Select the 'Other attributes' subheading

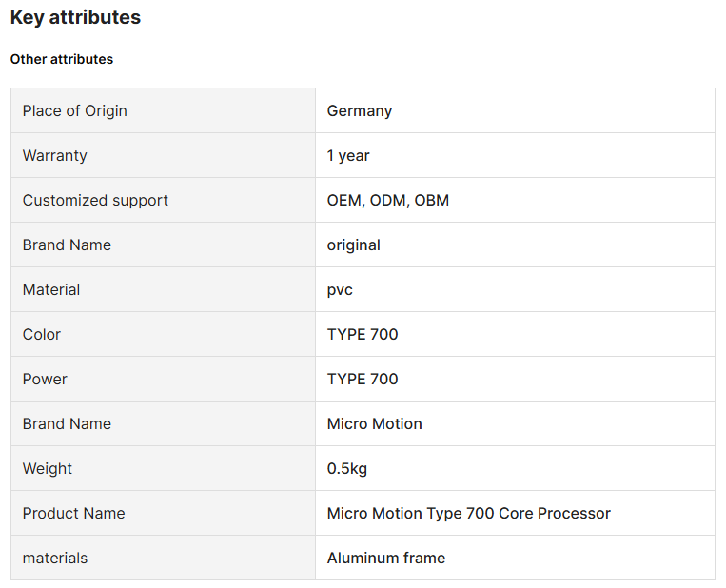coord(62,59)
